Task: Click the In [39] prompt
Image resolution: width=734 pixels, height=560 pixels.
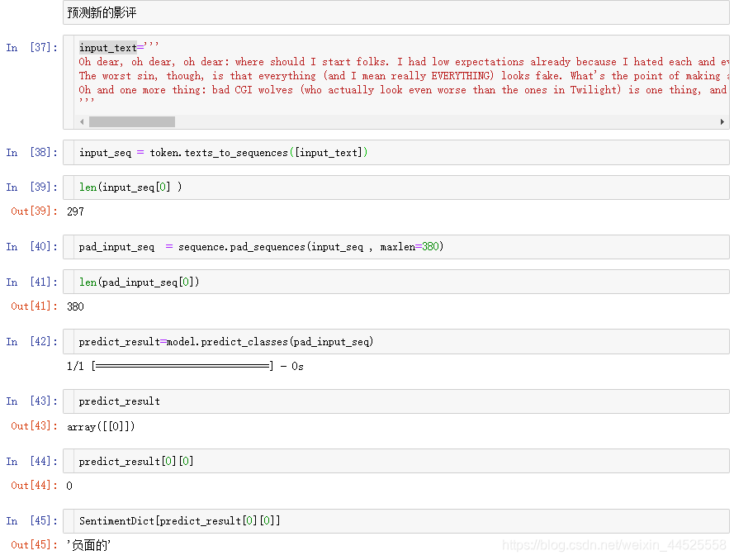Action: pyautogui.click(x=32, y=187)
